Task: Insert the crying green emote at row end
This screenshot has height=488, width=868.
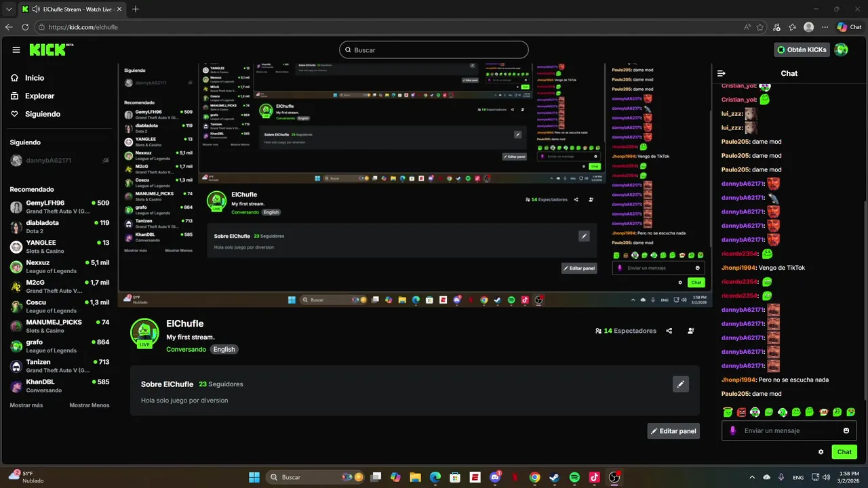Action: click(851, 412)
